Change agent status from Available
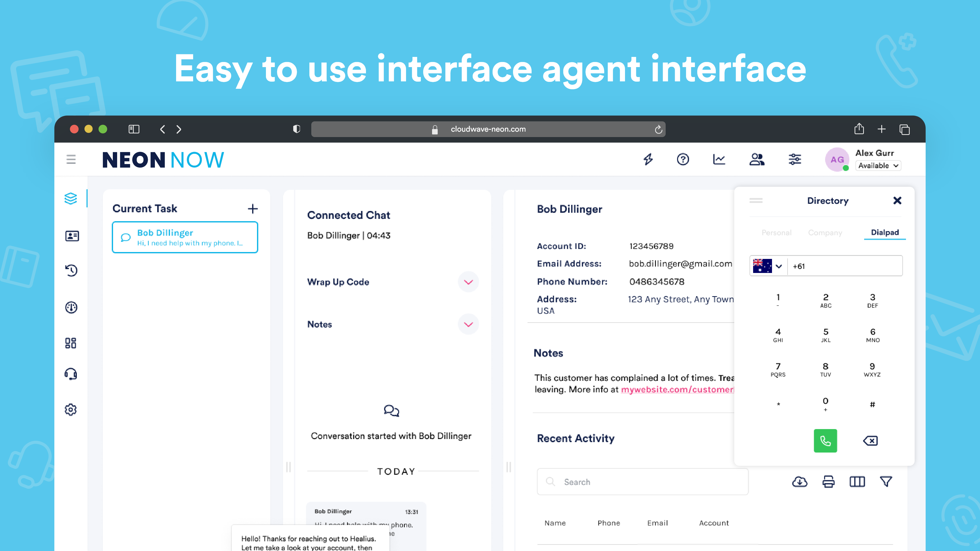The height and width of the screenshot is (551, 980). click(878, 165)
